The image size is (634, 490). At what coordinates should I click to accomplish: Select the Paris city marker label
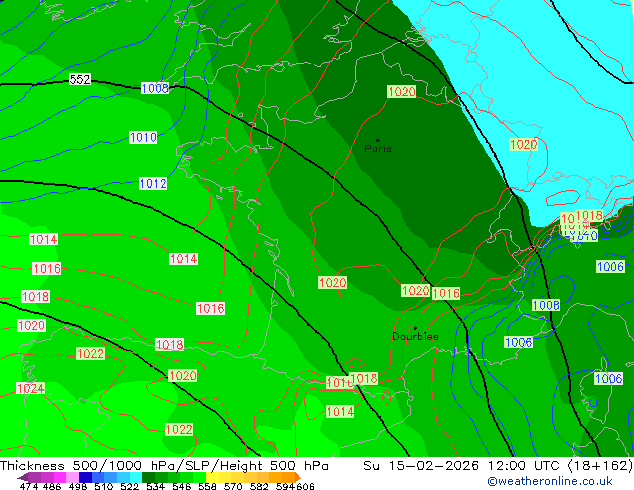[x=378, y=148]
